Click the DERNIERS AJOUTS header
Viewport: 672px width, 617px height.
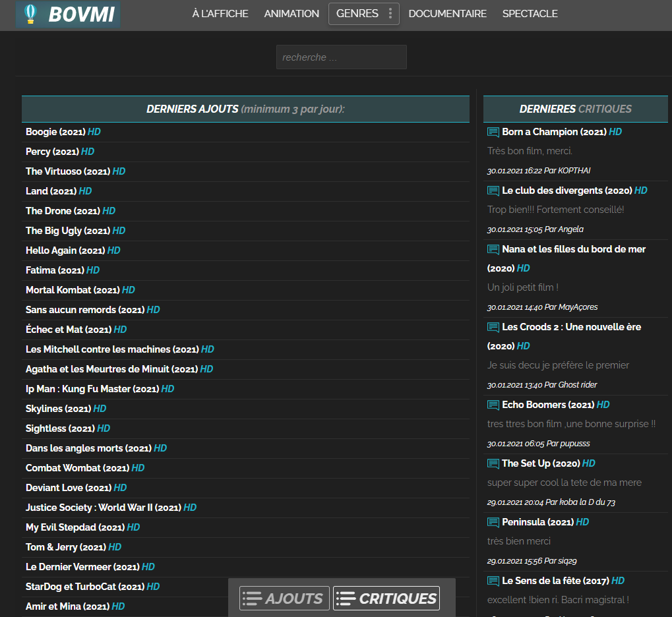(x=245, y=109)
